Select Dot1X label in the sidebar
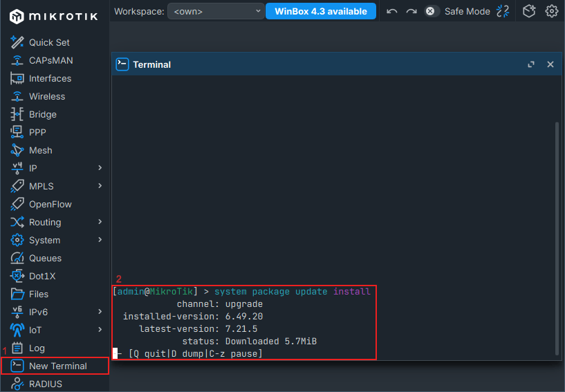The width and height of the screenshot is (565, 392). click(42, 276)
